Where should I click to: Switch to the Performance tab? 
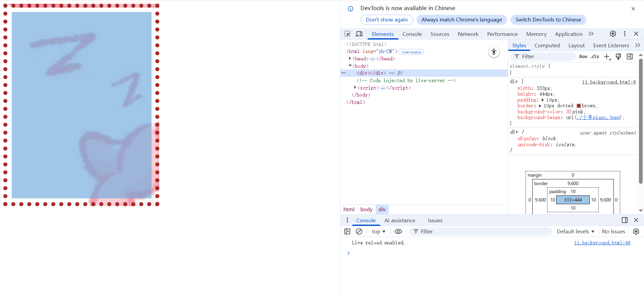point(502,34)
